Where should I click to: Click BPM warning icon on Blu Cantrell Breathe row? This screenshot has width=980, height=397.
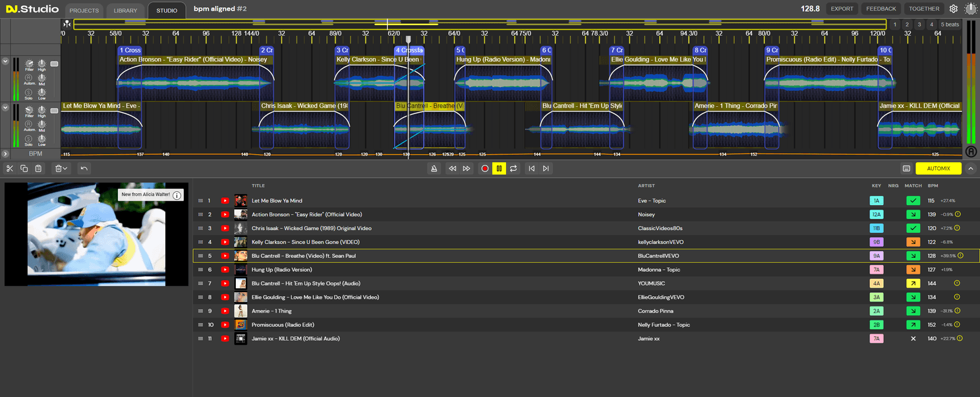click(960, 256)
